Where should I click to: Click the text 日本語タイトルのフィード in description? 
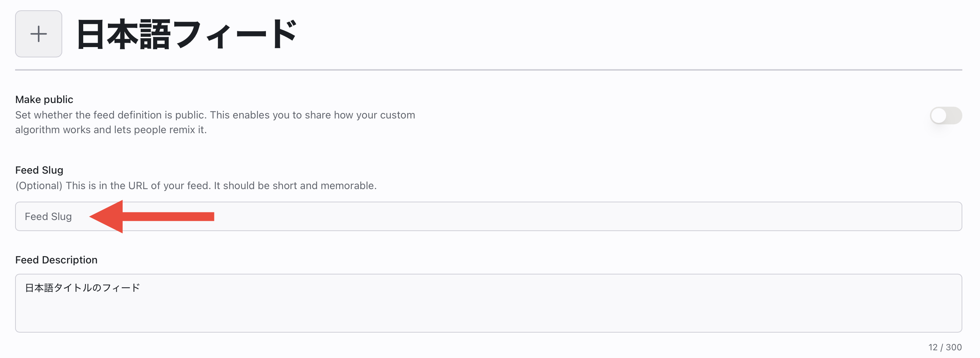(82, 288)
